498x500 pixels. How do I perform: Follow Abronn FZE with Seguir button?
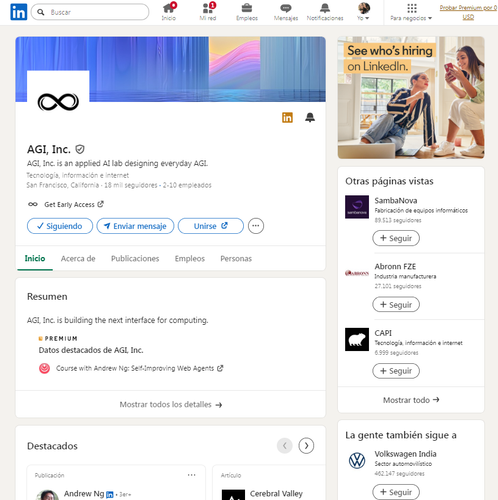tap(396, 304)
